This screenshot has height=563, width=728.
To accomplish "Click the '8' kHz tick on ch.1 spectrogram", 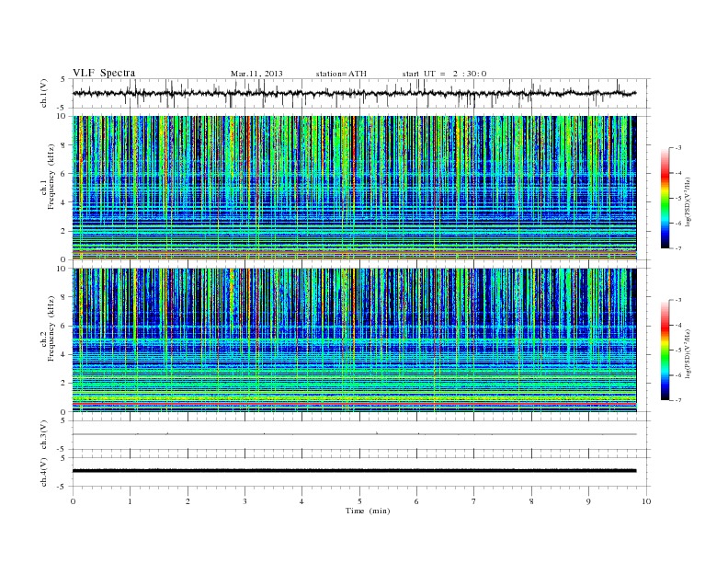I will 64,145.
